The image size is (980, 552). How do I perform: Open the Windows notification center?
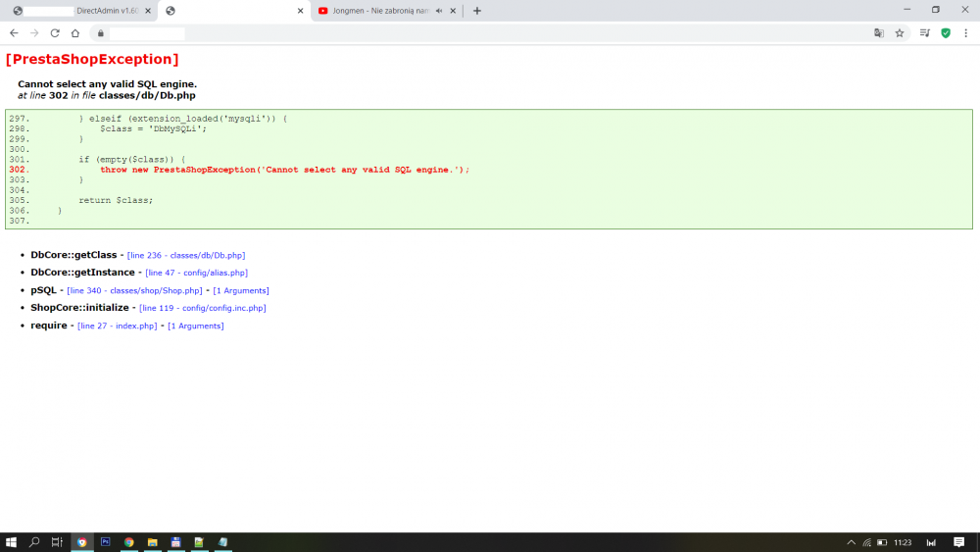tap(958, 542)
